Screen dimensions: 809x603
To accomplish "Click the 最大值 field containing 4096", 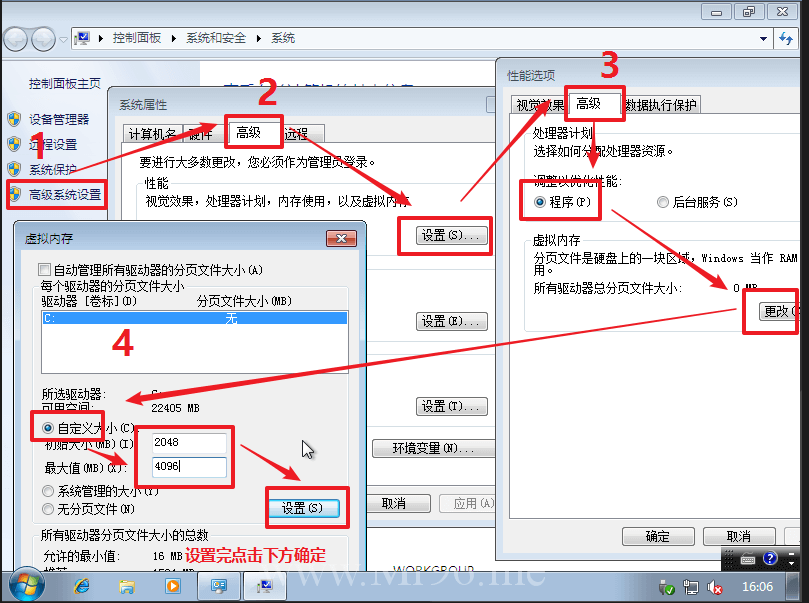I will coord(189,467).
